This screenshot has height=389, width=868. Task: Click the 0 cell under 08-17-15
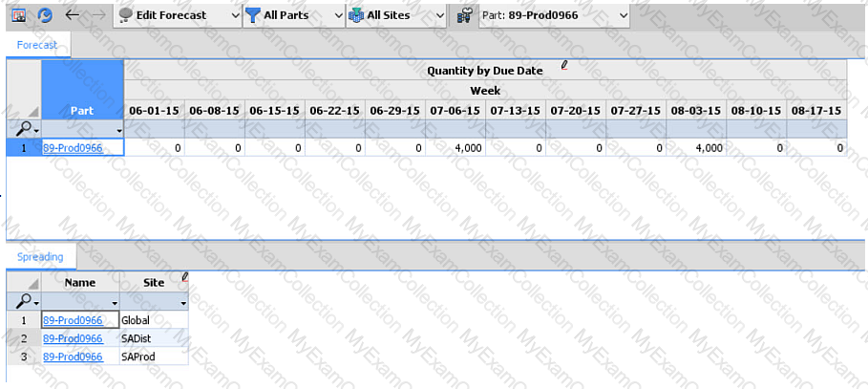coord(816,147)
